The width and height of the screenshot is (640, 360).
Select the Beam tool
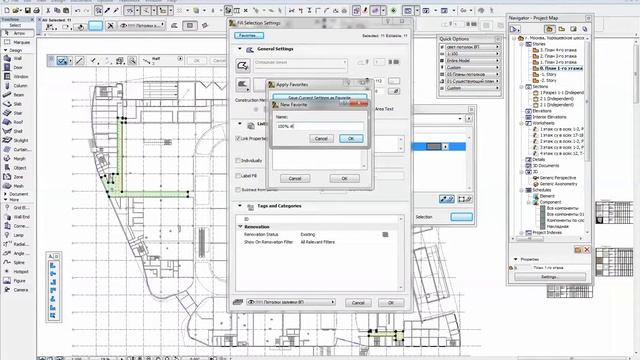tap(17, 95)
